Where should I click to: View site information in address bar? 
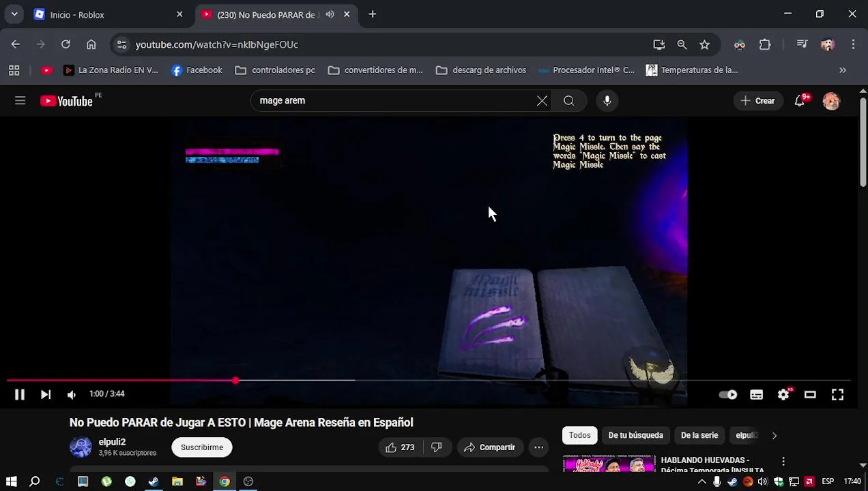(121, 44)
